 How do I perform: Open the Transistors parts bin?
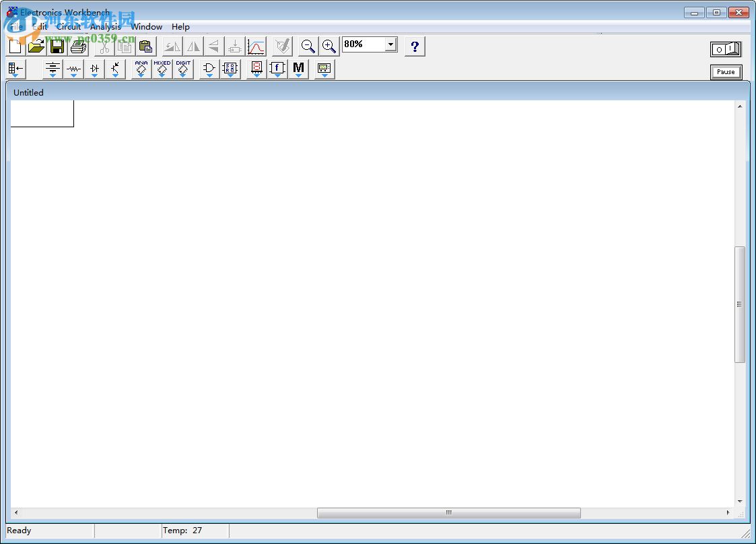tap(114, 69)
